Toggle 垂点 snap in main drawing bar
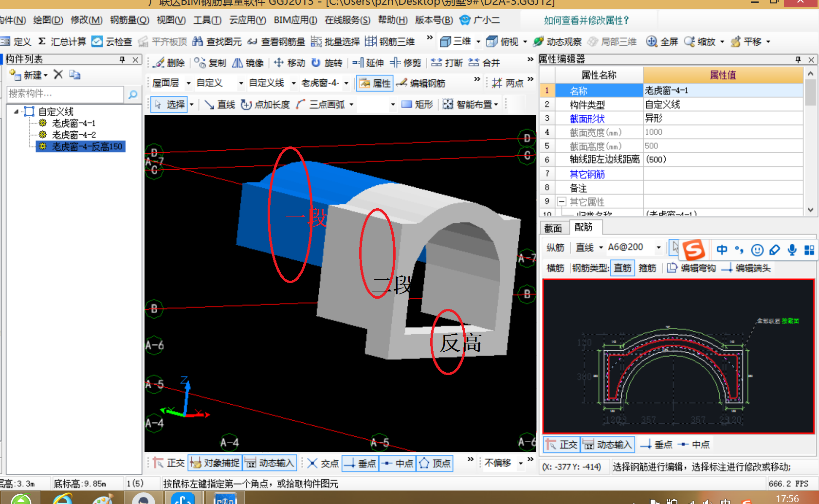 [360, 463]
